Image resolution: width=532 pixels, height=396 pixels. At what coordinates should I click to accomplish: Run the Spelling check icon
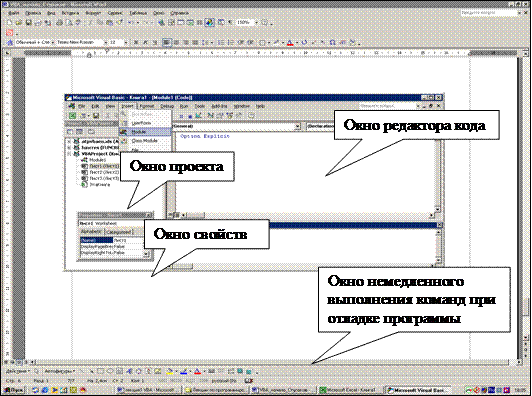(x=78, y=22)
